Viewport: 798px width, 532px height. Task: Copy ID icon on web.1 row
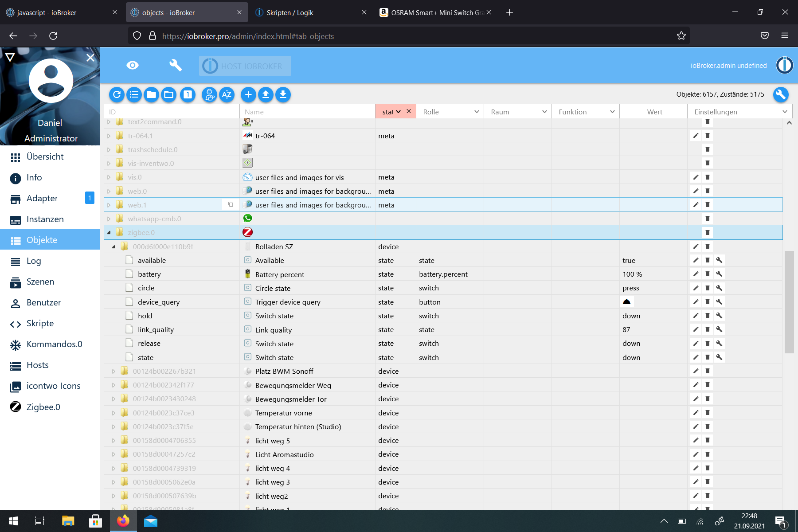pos(231,204)
